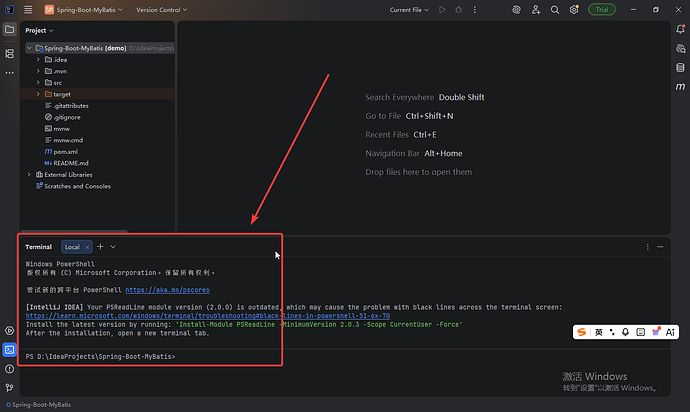
Task: Add a new terminal tab
Action: pos(100,246)
